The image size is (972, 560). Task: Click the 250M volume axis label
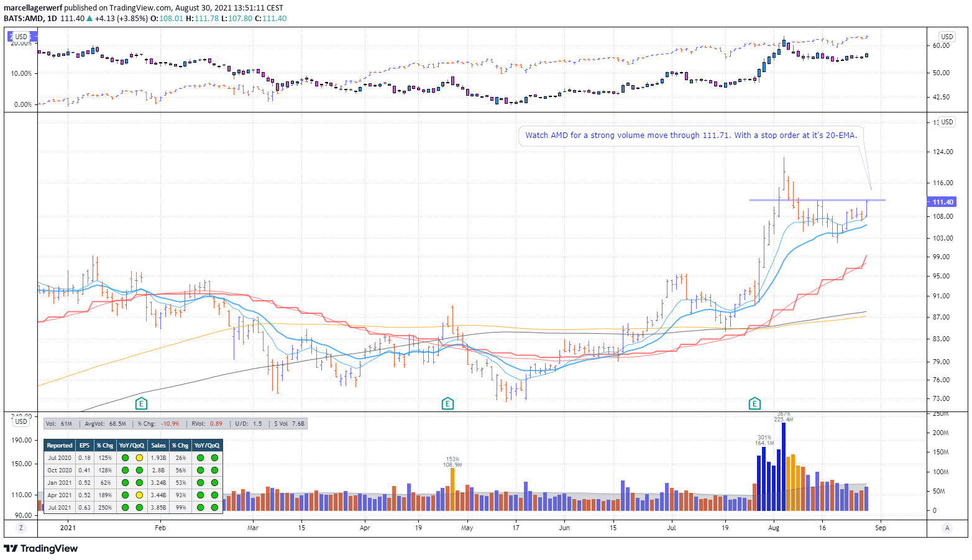pyautogui.click(x=940, y=413)
